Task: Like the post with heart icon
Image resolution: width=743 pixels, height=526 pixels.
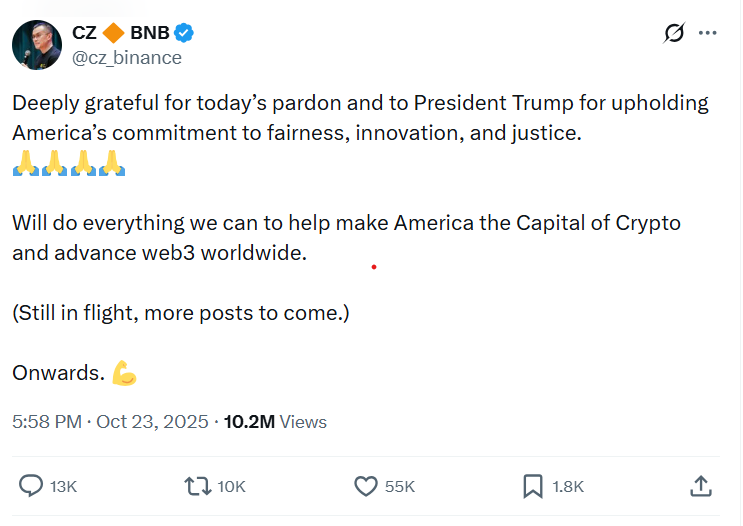Action: 366,486
